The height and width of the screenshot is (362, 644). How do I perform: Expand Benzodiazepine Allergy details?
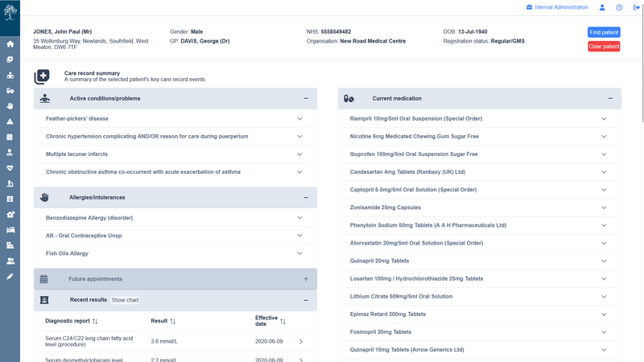tap(299, 218)
